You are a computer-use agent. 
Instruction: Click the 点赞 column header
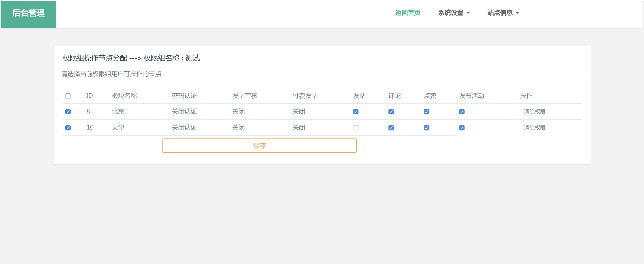430,96
